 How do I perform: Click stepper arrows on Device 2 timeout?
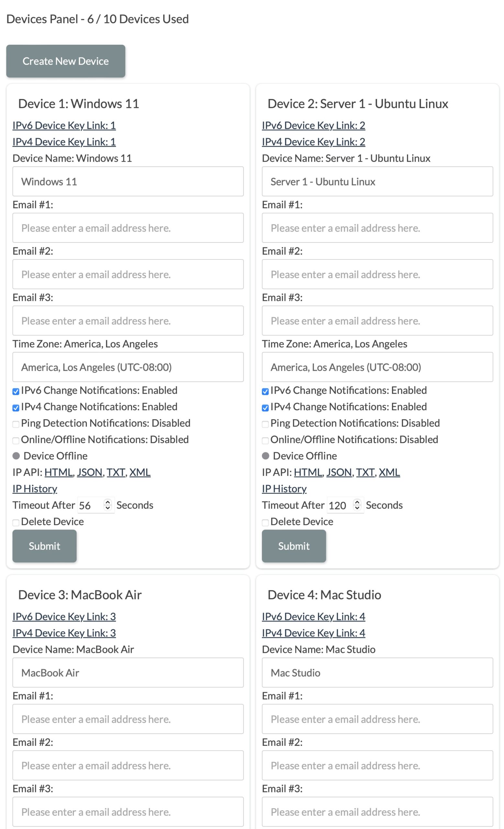coord(357,505)
